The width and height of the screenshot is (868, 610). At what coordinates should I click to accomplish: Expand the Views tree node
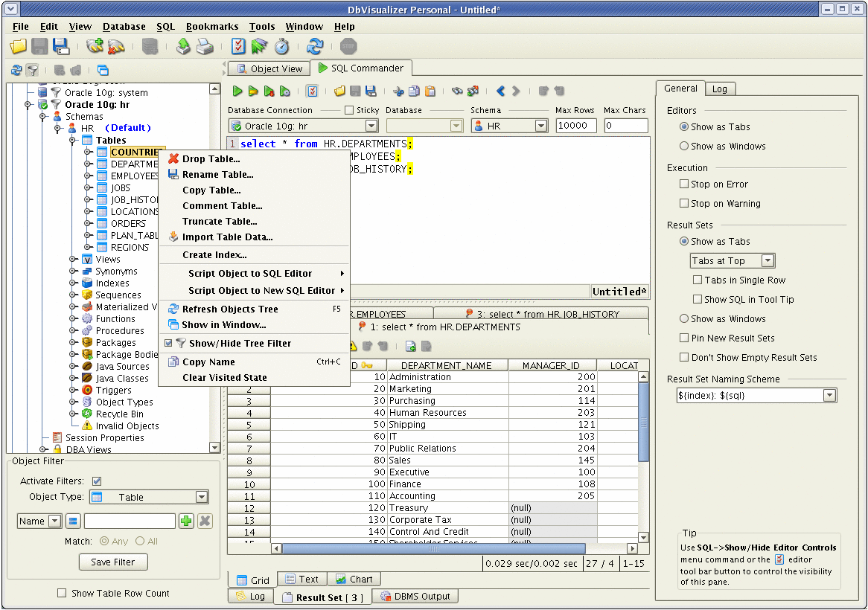coord(73,260)
